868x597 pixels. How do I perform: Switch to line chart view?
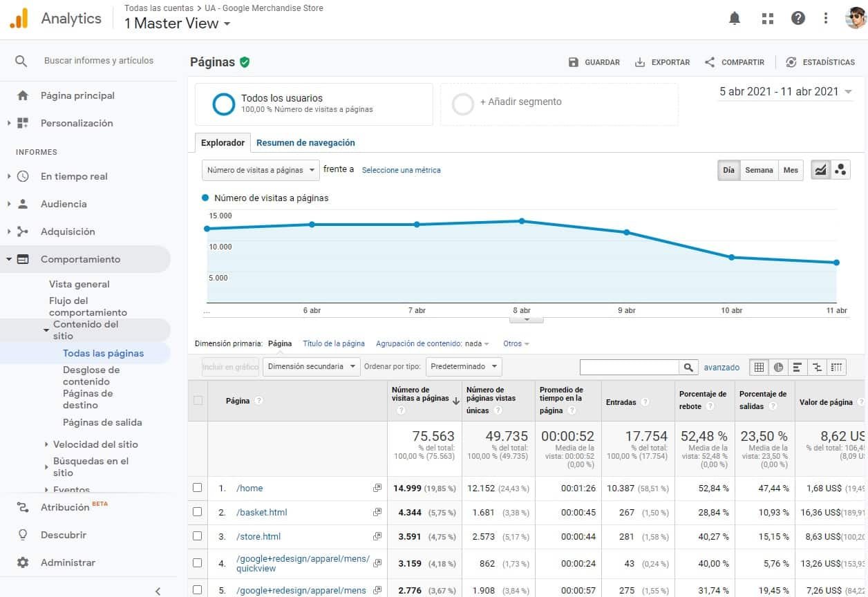click(820, 170)
